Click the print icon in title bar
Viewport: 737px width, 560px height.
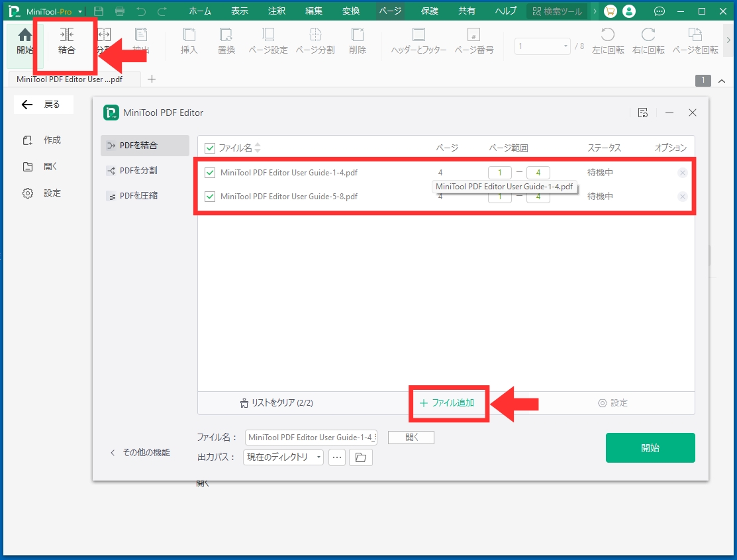pyautogui.click(x=120, y=11)
